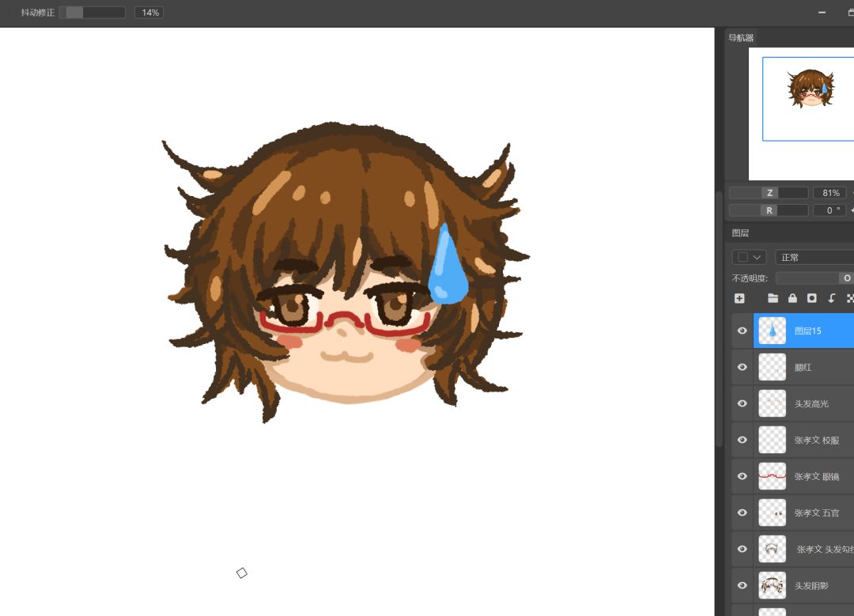Viewport: 854px width, 616px height.
Task: Hide the 图层15 layer
Action: pyautogui.click(x=742, y=331)
